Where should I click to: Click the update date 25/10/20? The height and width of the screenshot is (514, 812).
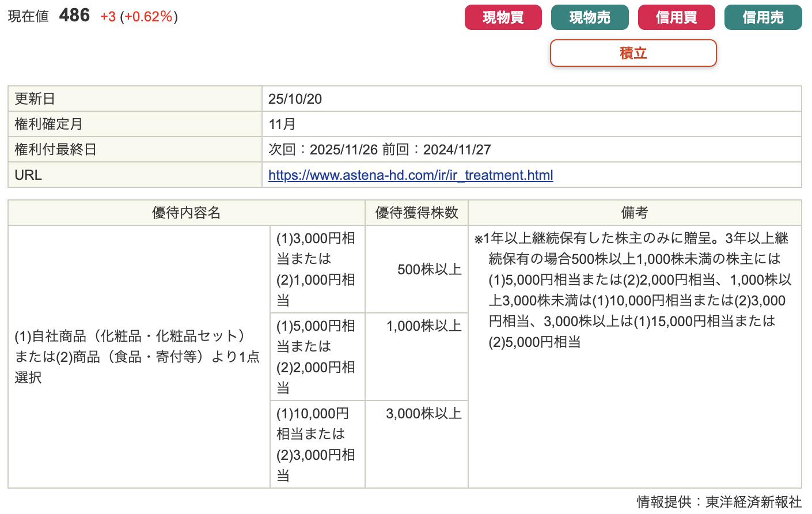295,99
